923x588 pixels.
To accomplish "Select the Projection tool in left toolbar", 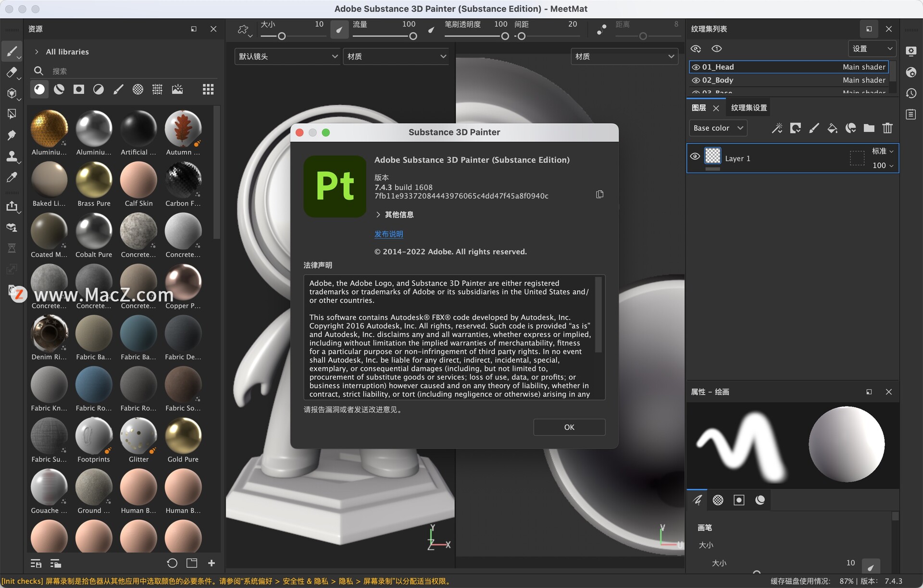I will (12, 93).
